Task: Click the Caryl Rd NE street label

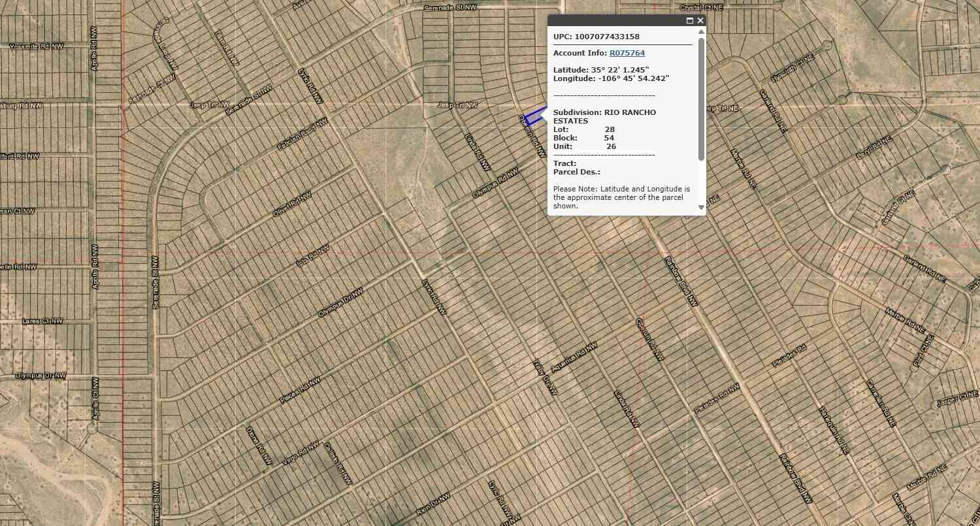Action: pyautogui.click(x=873, y=148)
